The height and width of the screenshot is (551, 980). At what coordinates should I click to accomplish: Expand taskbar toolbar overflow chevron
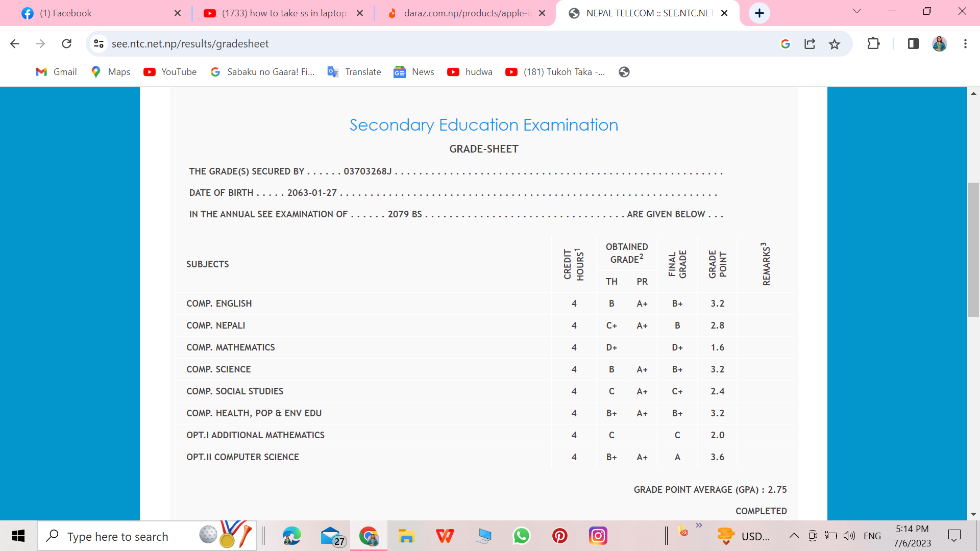[699, 525]
